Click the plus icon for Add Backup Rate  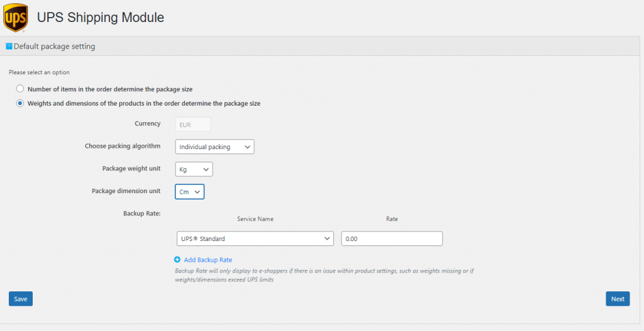pyautogui.click(x=177, y=259)
